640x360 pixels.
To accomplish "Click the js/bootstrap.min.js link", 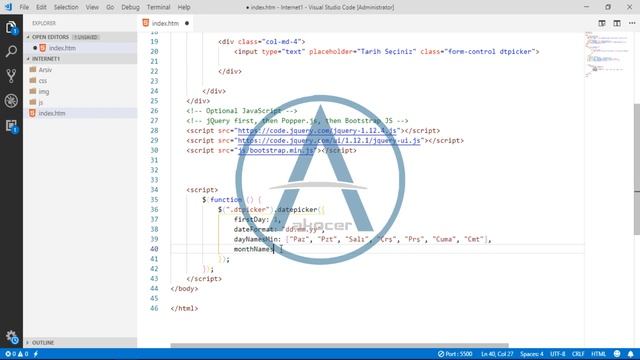I will (276, 150).
